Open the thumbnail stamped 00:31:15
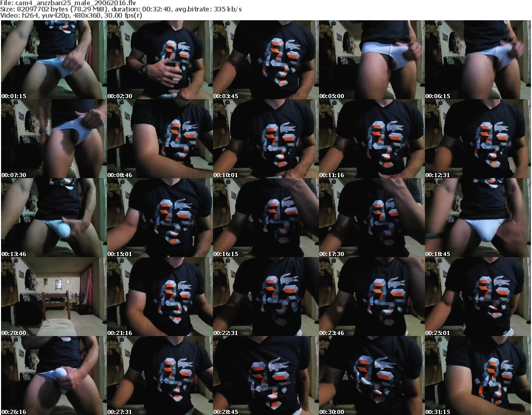Viewport: 532px width, 415px height. (x=478, y=376)
